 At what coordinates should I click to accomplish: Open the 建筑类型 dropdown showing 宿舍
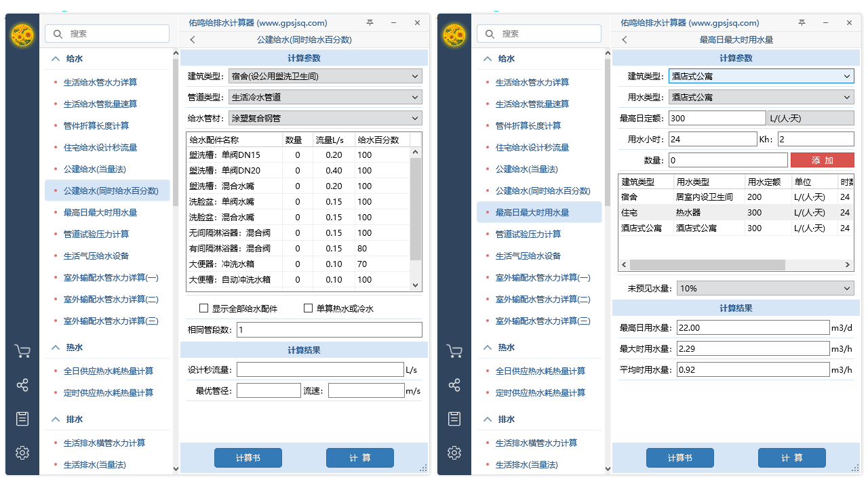click(x=325, y=75)
